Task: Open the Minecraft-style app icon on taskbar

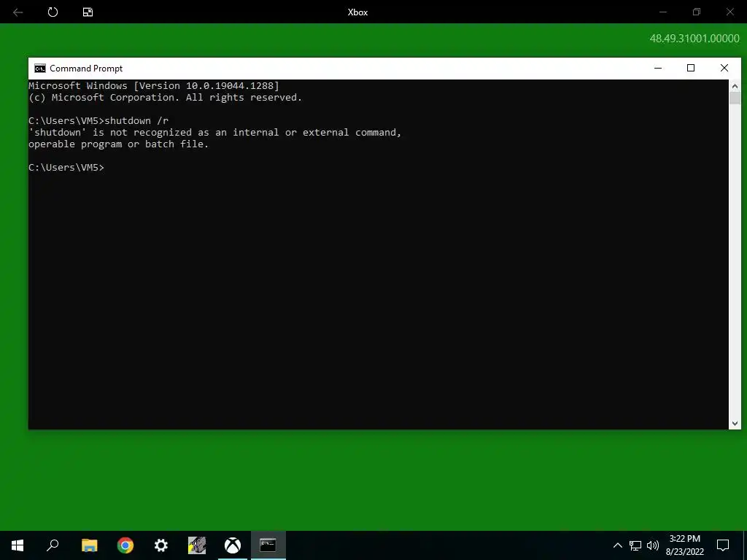Action: point(197,545)
